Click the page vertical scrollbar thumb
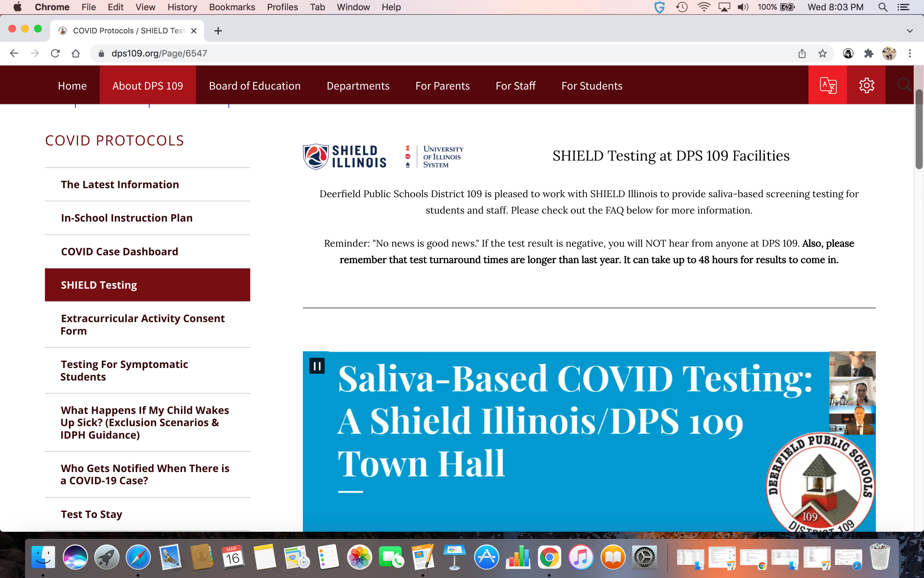The height and width of the screenshot is (578, 924). [x=919, y=129]
